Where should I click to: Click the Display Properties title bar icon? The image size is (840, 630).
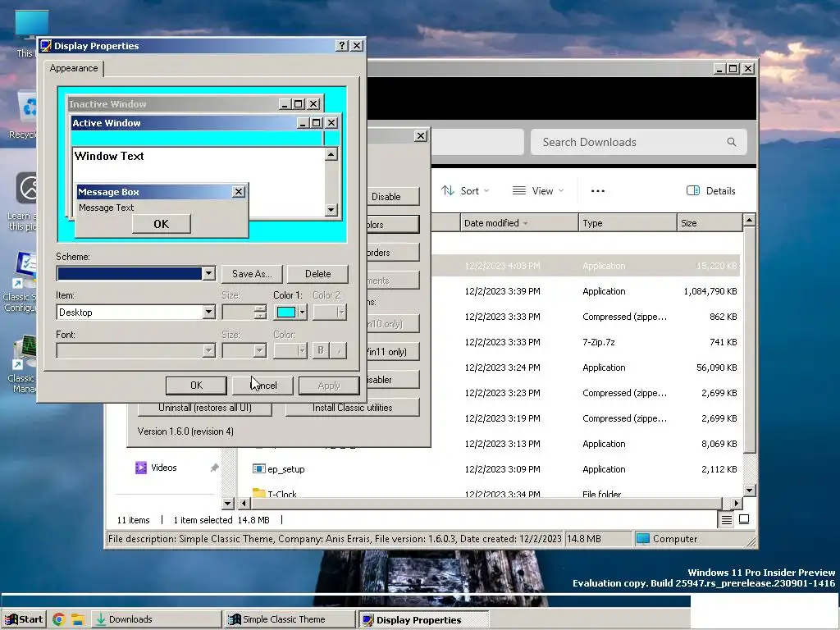[46, 46]
